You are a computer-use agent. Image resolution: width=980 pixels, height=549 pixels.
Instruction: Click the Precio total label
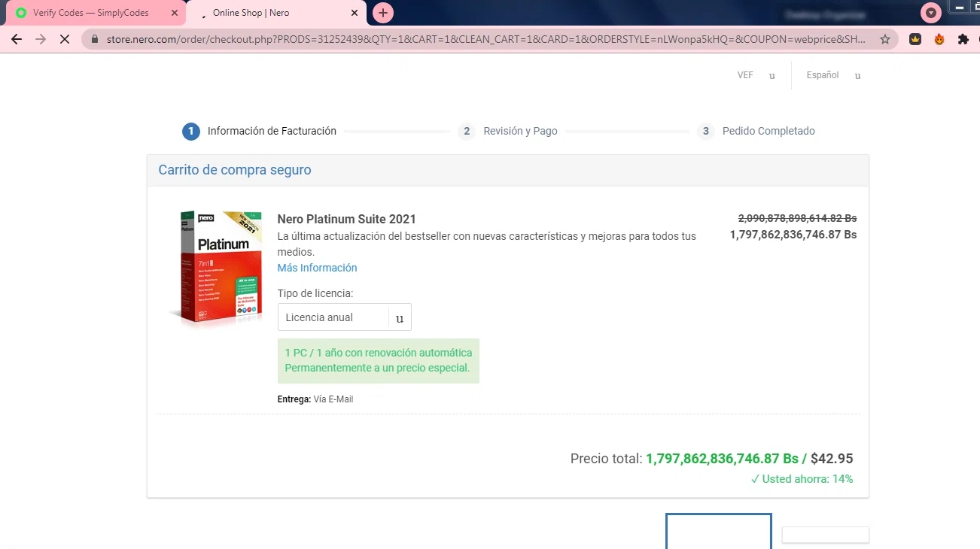click(x=607, y=459)
